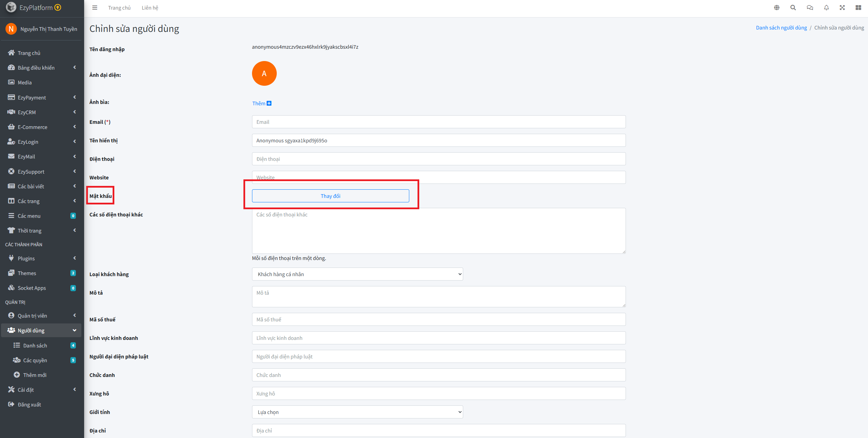Click the search magnifier icon
Image resolution: width=868 pixels, height=438 pixels.
[793, 8]
